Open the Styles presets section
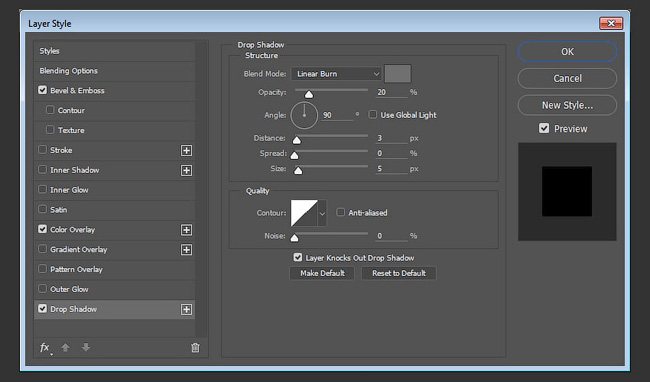Image resolution: width=650 pixels, height=382 pixels. tap(114, 51)
